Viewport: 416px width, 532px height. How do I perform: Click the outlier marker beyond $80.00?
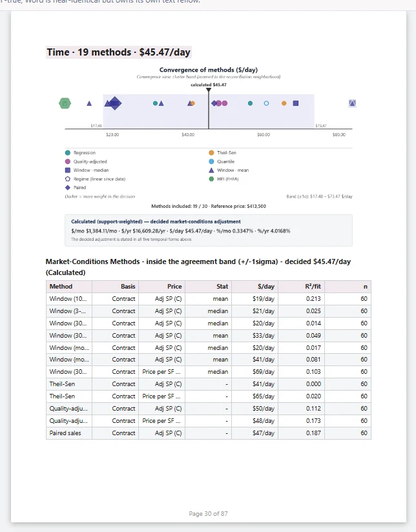352,103
